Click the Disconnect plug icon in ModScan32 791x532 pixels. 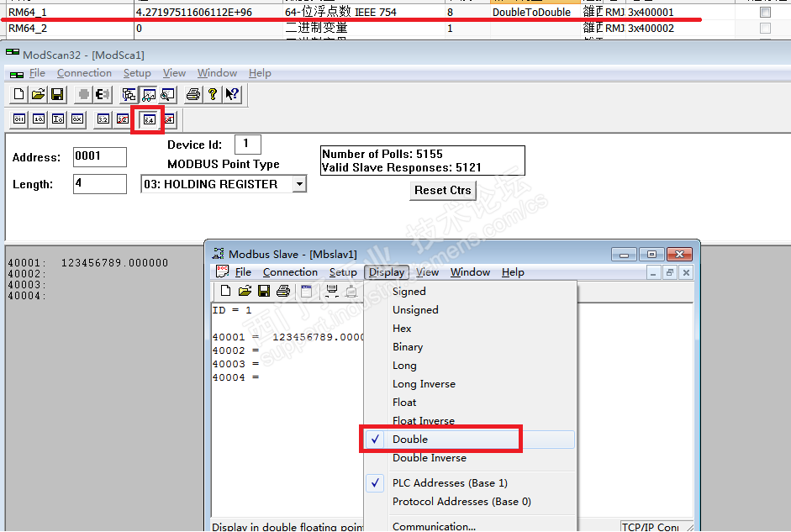(x=103, y=94)
